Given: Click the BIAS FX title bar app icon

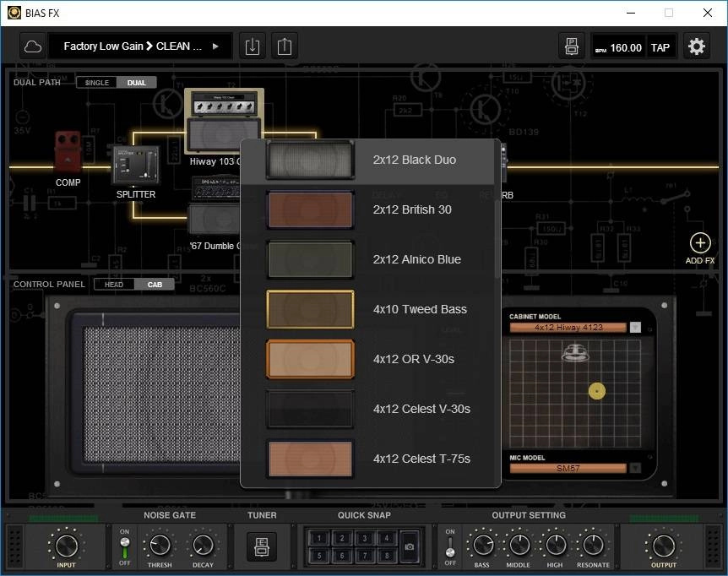Looking at the screenshot, I should [x=14, y=13].
